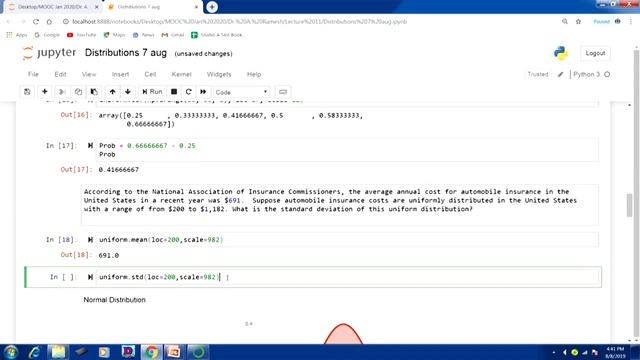Copy selected cells icon

(x=78, y=92)
